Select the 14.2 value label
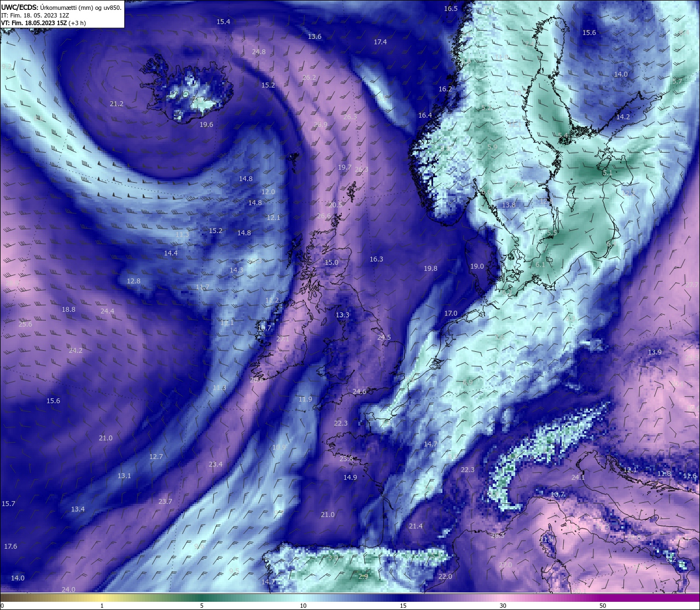The height and width of the screenshot is (610, 700). point(623,117)
